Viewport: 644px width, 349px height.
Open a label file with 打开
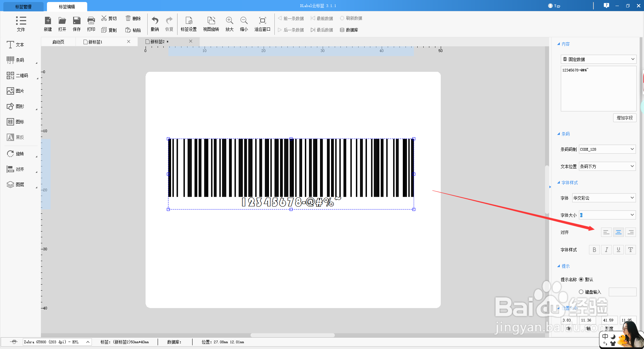pyautogui.click(x=62, y=24)
